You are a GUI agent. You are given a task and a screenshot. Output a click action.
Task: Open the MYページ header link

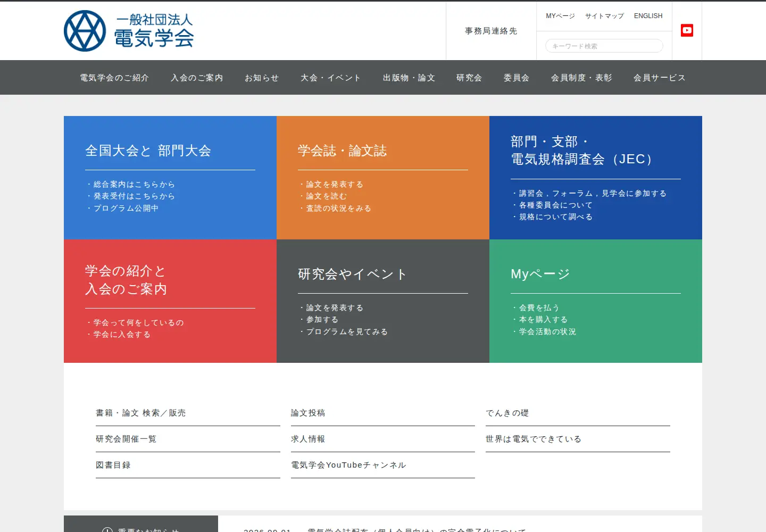(560, 16)
